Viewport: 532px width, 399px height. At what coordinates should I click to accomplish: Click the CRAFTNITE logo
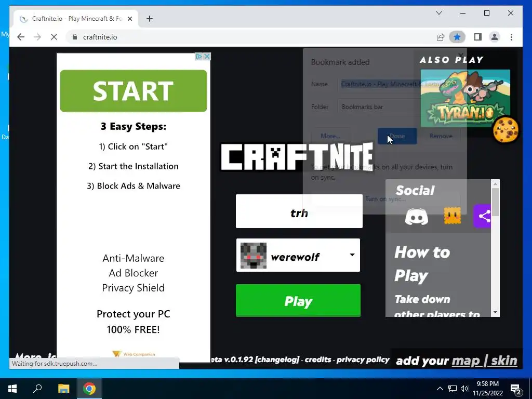pyautogui.click(x=297, y=156)
